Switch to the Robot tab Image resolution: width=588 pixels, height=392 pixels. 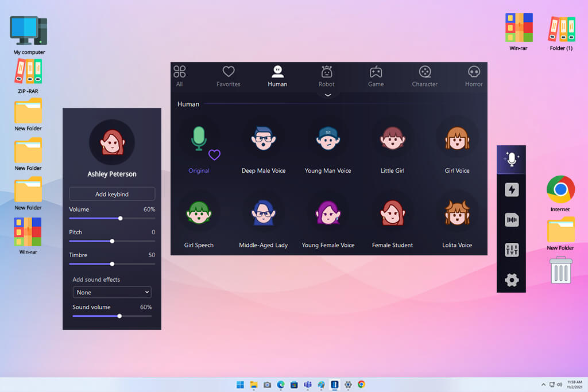click(327, 76)
